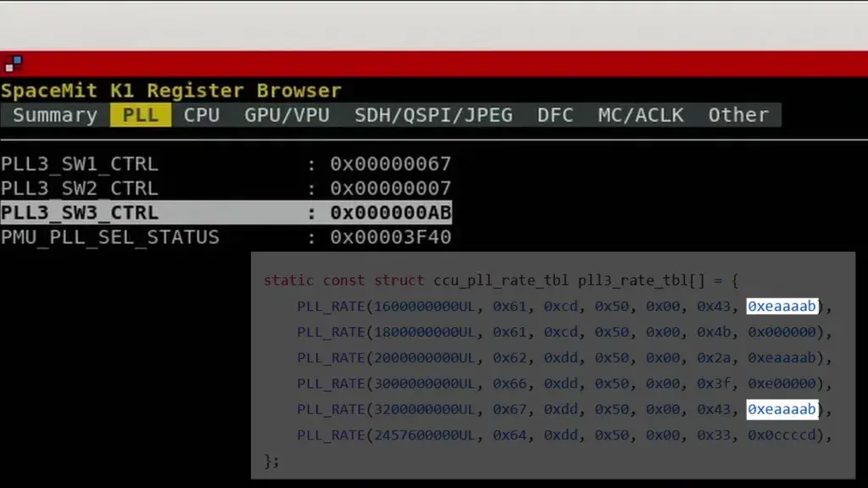The height and width of the screenshot is (488, 868).
Task: Switch to the Summary tab
Action: 53,114
